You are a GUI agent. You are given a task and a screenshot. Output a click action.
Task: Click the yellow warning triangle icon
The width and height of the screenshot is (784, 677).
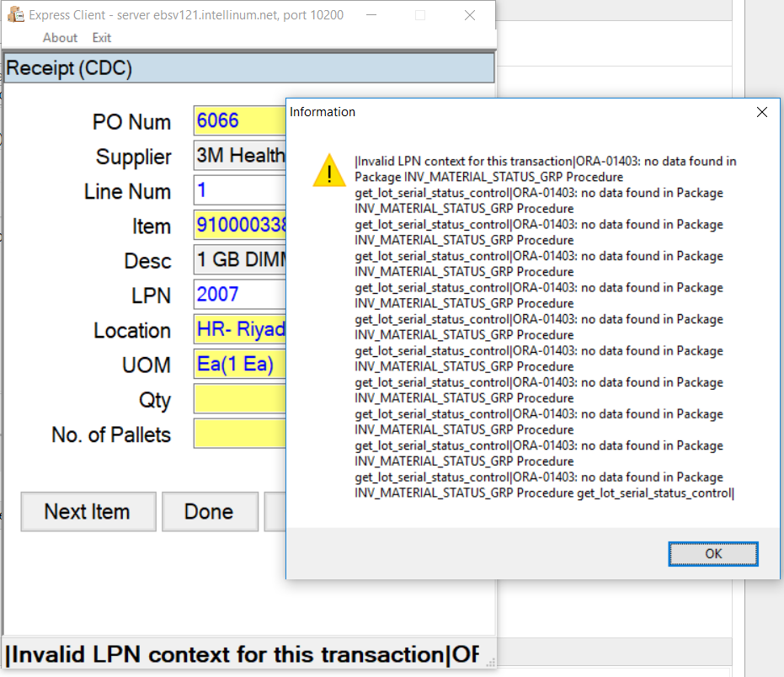[x=328, y=171]
